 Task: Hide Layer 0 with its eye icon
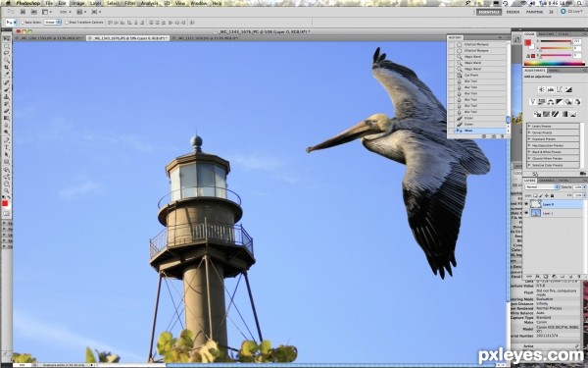click(526, 204)
